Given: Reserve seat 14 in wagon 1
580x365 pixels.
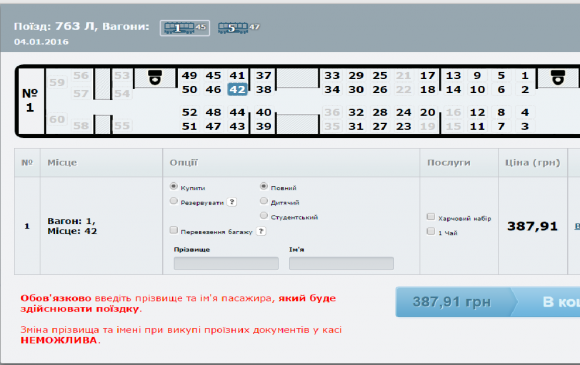Looking at the screenshot, I should pyautogui.click(x=453, y=89).
